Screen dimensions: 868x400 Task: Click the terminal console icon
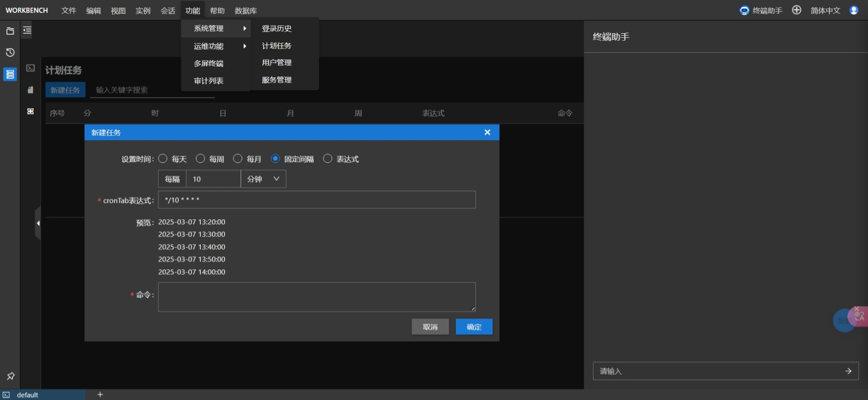click(31, 68)
